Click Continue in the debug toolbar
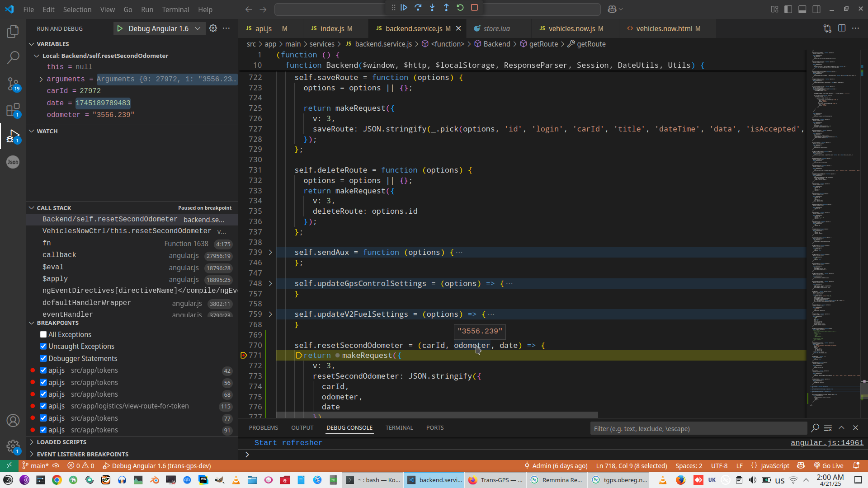Viewport: 868px width, 488px height. pos(404,8)
